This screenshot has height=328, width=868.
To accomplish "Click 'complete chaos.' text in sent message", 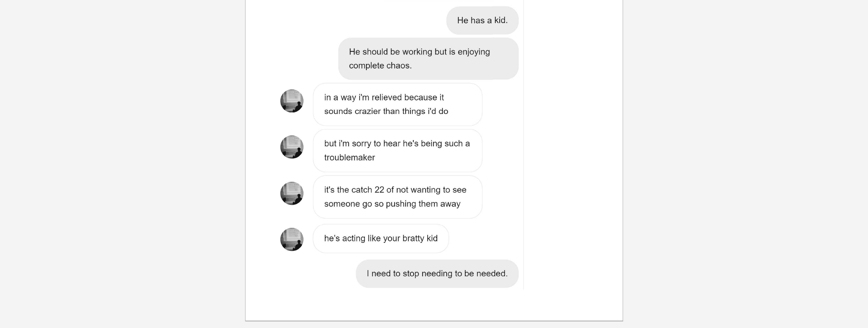I will [380, 65].
